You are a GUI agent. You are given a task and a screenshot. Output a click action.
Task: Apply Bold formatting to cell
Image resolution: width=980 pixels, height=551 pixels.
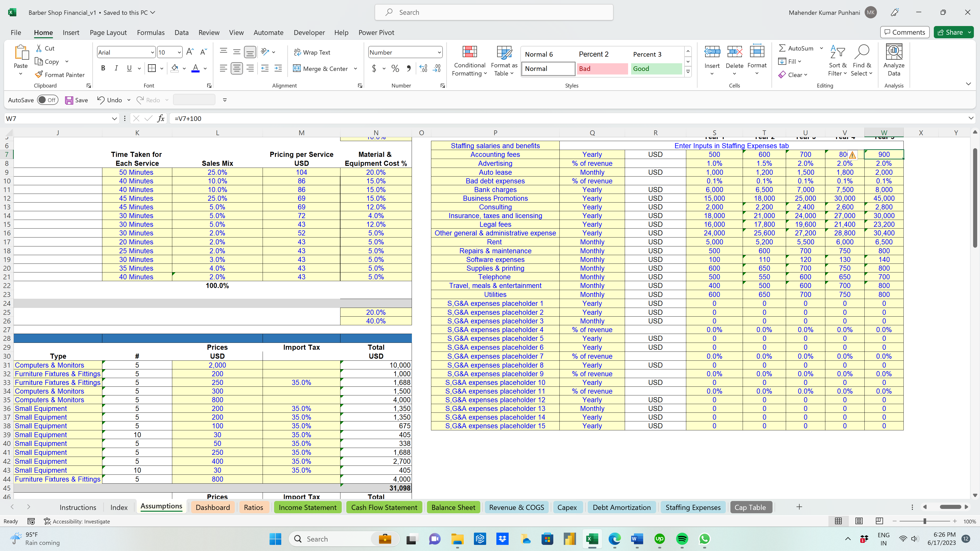click(103, 68)
